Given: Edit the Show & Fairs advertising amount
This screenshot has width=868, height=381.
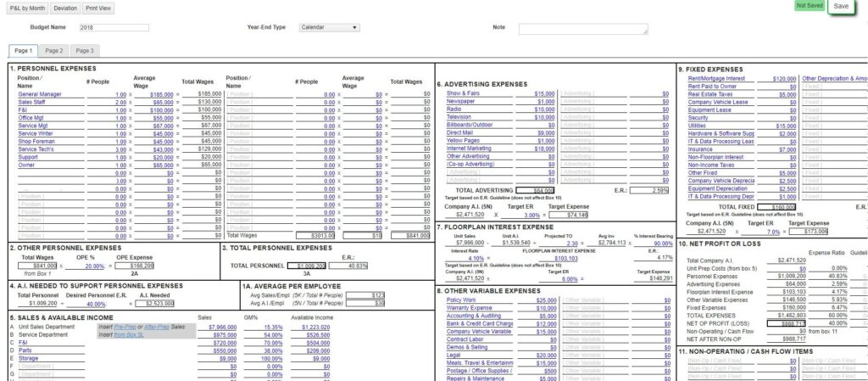Looking at the screenshot, I should point(536,94).
